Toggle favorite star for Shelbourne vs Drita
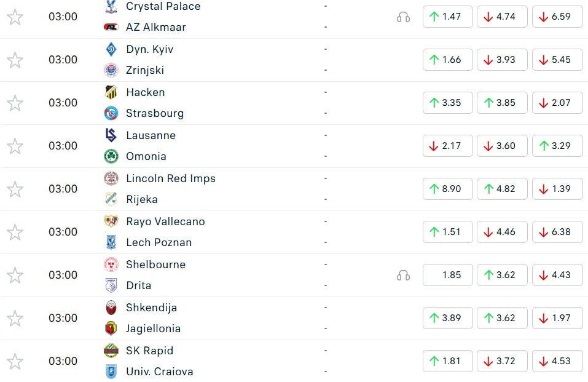 tap(15, 275)
